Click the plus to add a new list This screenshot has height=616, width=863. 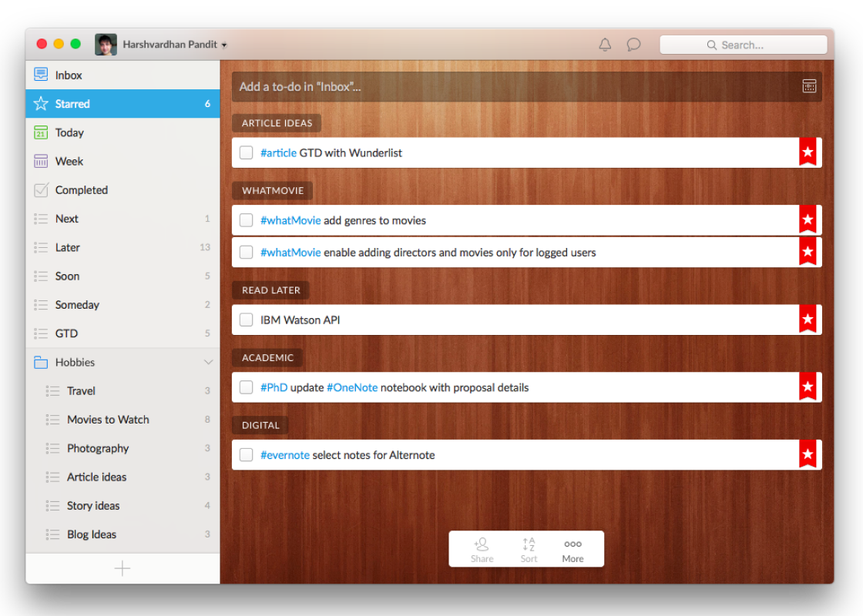click(123, 568)
